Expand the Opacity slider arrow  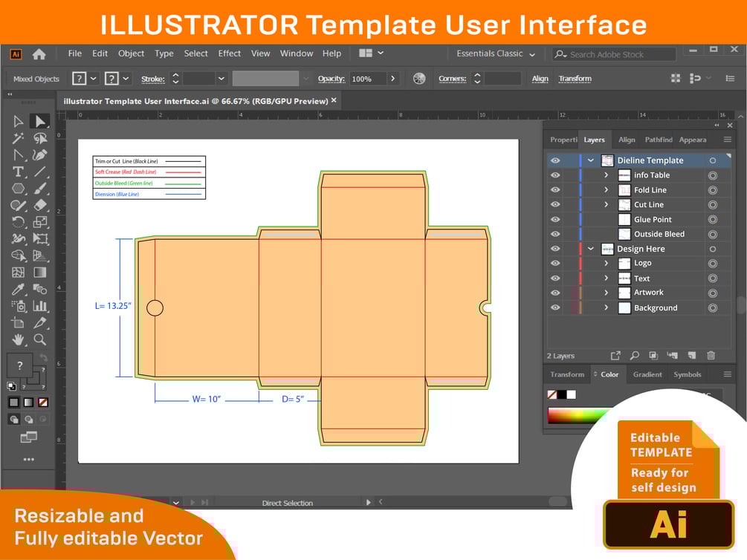pyautogui.click(x=392, y=79)
